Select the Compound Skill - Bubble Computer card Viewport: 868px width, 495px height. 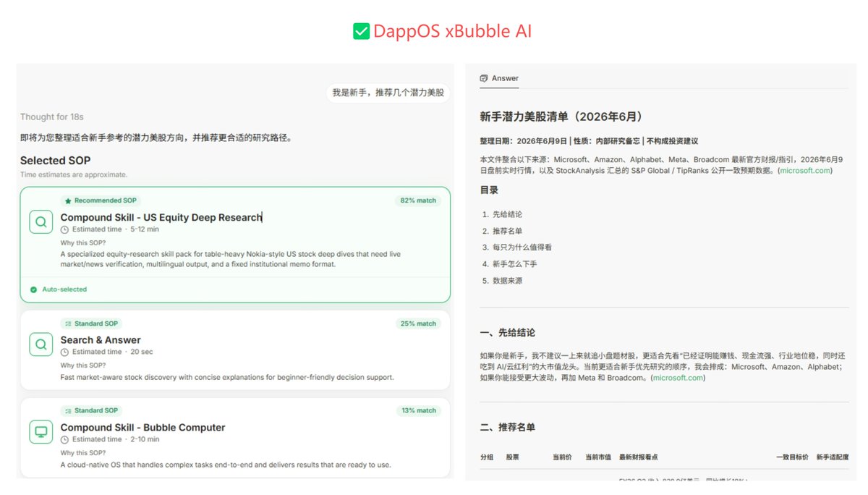coord(235,438)
